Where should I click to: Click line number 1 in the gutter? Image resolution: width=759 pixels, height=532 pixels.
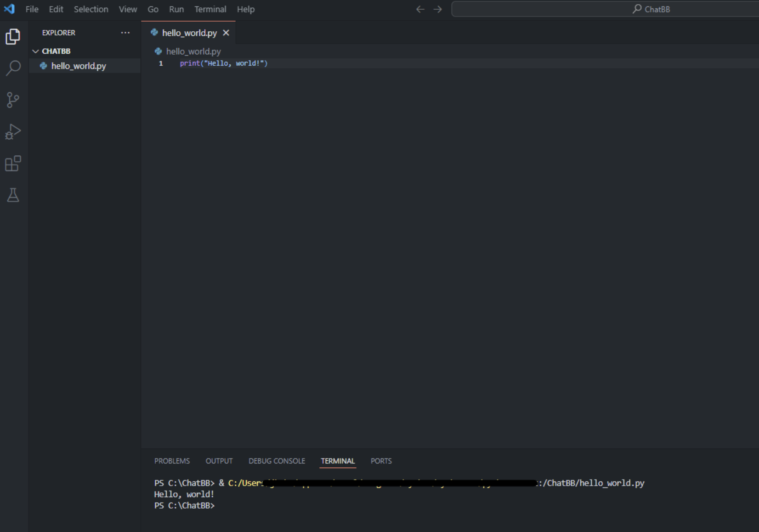(x=161, y=63)
